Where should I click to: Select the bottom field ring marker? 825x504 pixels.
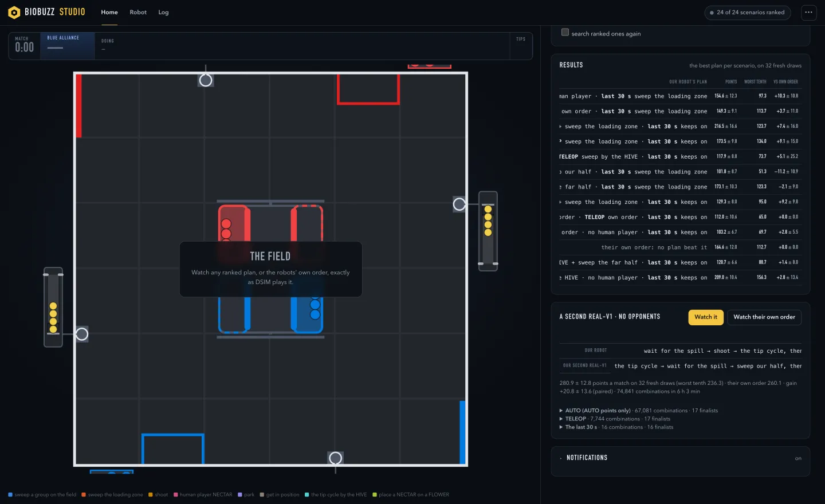[x=336, y=458]
